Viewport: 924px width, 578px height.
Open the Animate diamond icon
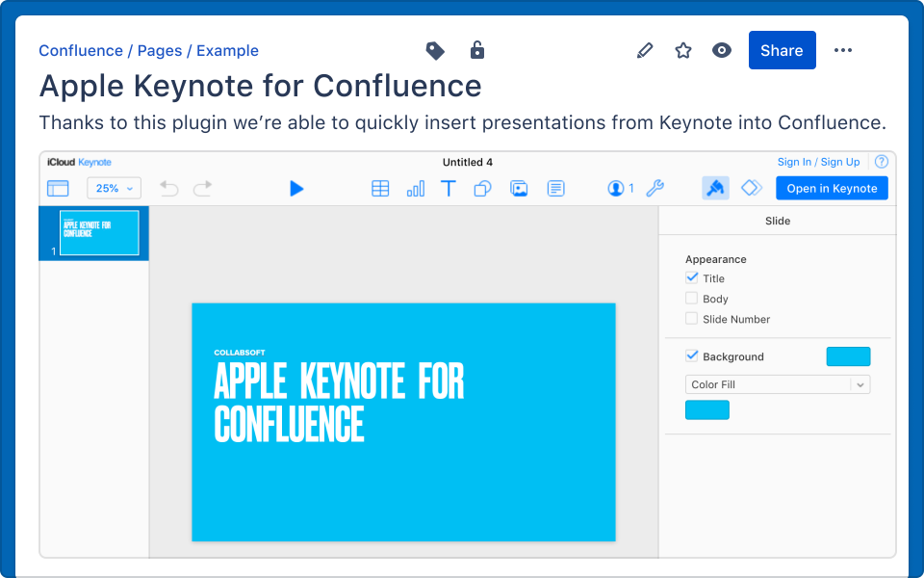pyautogui.click(x=752, y=188)
